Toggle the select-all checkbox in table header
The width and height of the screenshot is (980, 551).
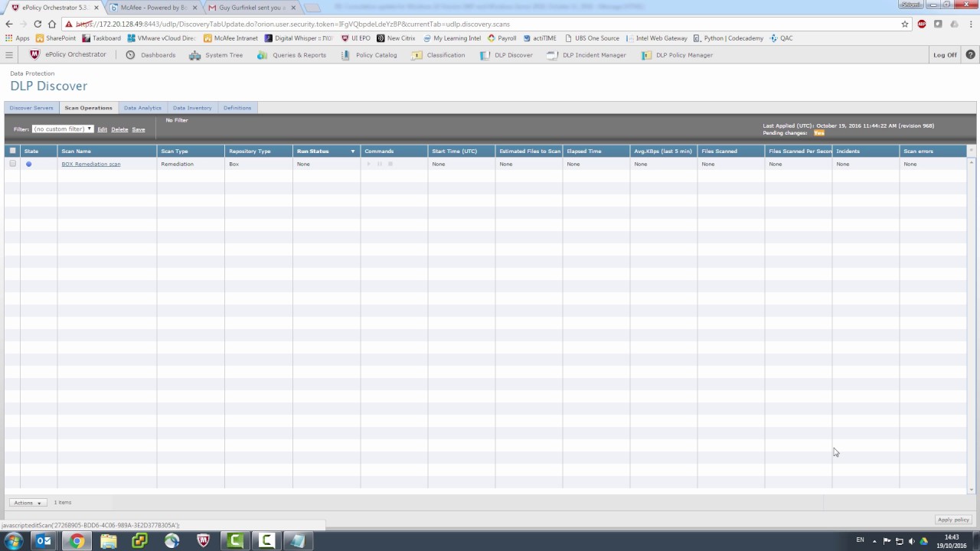[12, 151]
